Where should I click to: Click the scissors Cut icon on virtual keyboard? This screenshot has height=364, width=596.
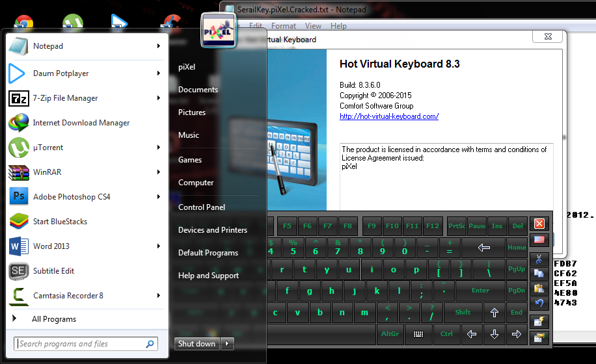539,259
